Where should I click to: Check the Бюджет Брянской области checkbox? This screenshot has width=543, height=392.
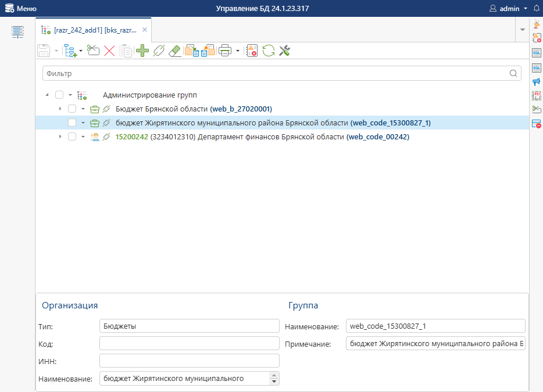tap(72, 109)
